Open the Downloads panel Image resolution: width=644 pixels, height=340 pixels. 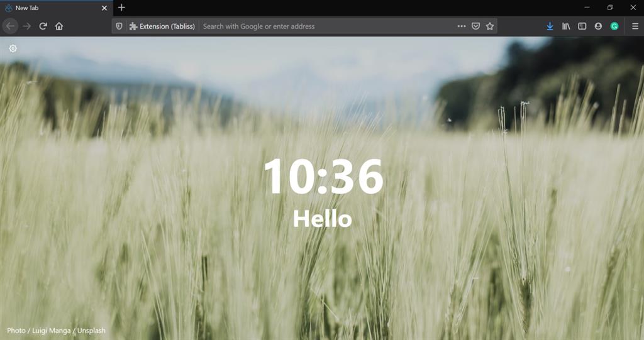pos(550,26)
